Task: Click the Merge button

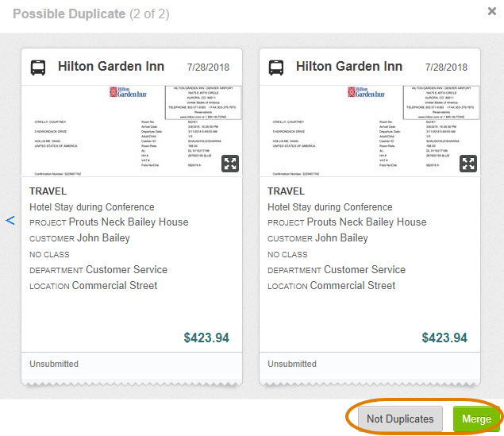Action: [x=476, y=419]
